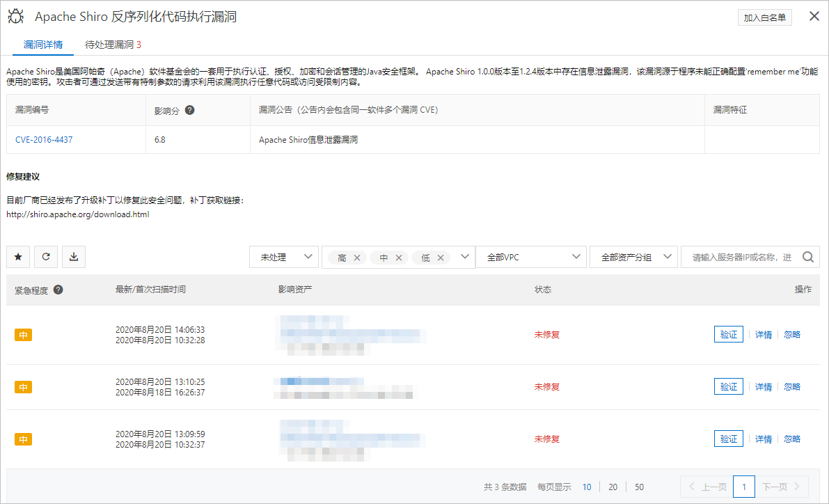The width and height of the screenshot is (829, 504).
Task: Open 详情 for the 13:10:25 scan row
Action: coord(764,386)
